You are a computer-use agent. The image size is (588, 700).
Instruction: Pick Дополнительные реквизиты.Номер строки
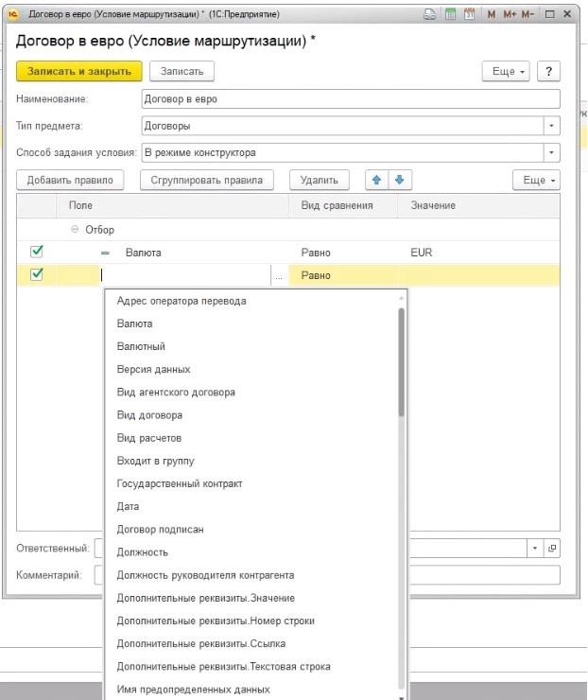216,621
